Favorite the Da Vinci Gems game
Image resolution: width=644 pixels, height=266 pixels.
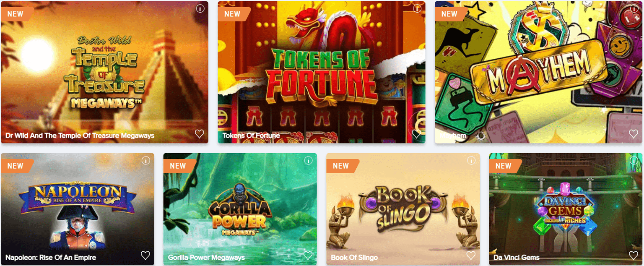click(634, 255)
